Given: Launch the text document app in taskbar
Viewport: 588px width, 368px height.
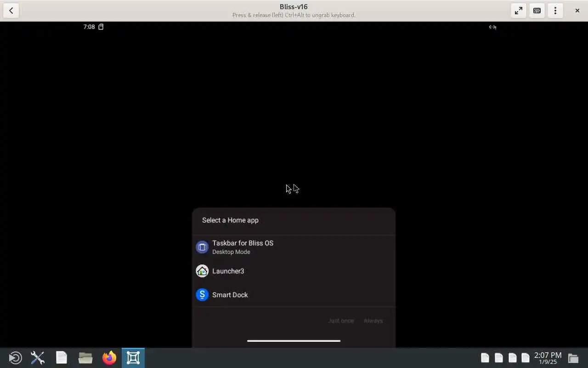Looking at the screenshot, I should coord(62,358).
